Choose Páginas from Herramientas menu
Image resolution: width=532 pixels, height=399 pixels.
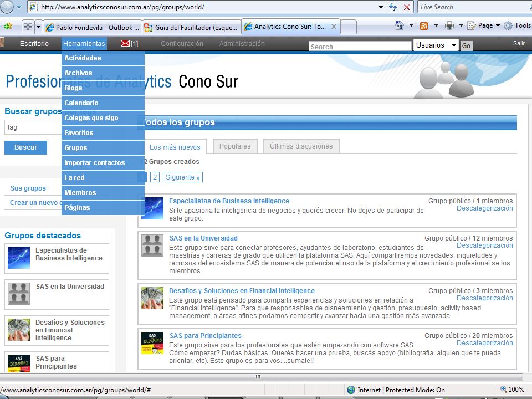click(x=103, y=207)
